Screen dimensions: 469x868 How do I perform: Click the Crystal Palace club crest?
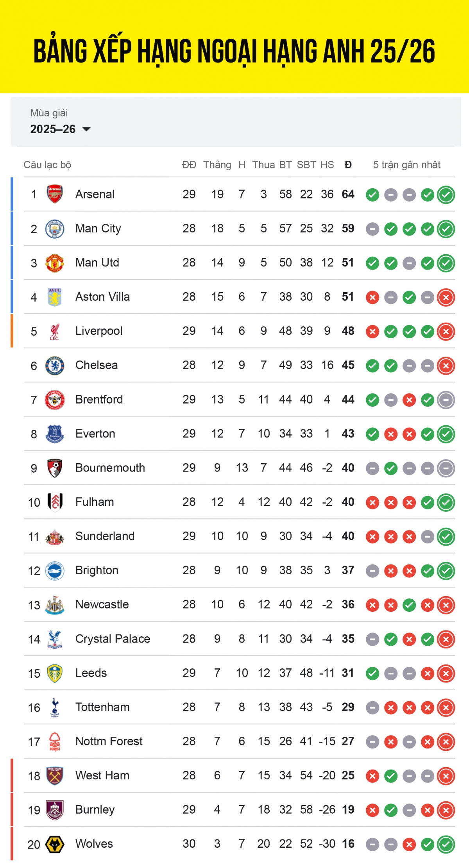55,639
